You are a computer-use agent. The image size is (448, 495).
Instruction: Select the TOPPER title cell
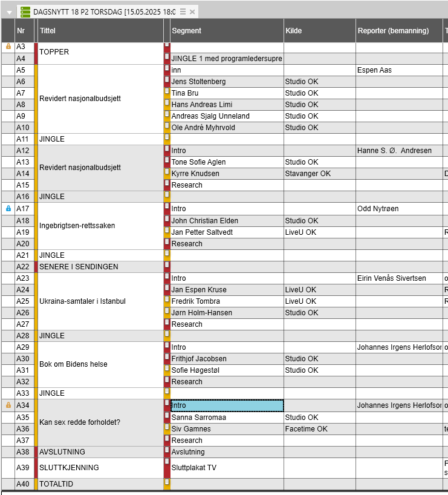[100, 53]
